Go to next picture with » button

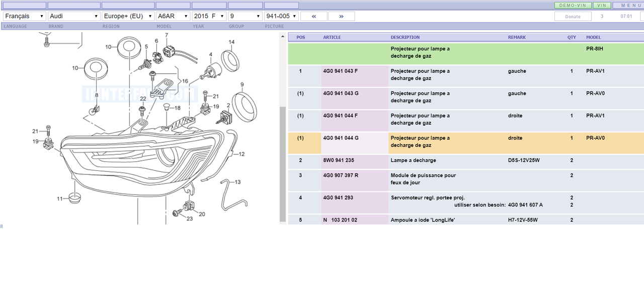(341, 16)
